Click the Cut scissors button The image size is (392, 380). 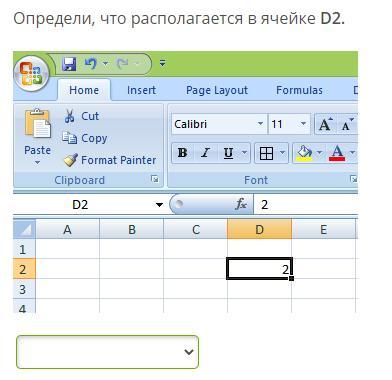tap(82, 116)
